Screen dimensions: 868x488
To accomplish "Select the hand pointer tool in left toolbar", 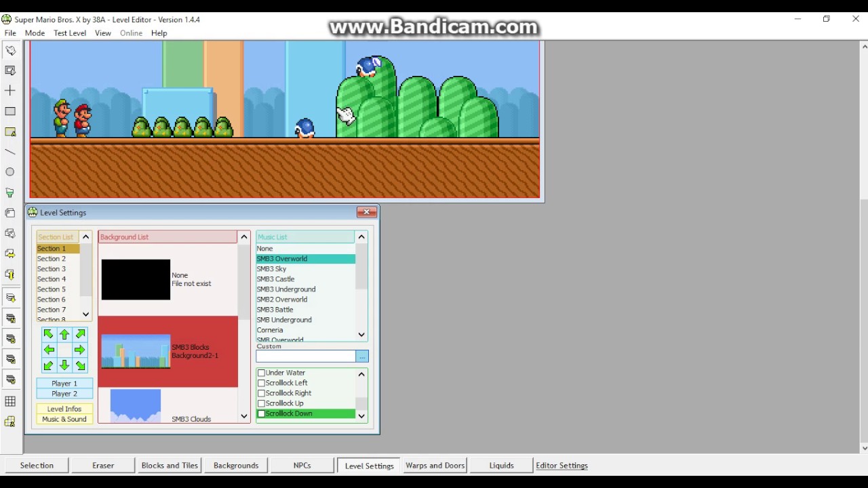I will [x=10, y=50].
